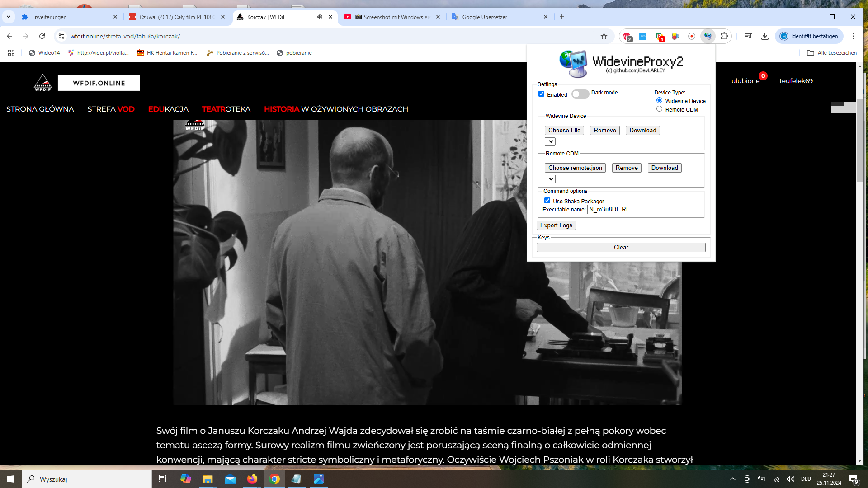
Task: Click the red record extension icon
Action: (692, 36)
